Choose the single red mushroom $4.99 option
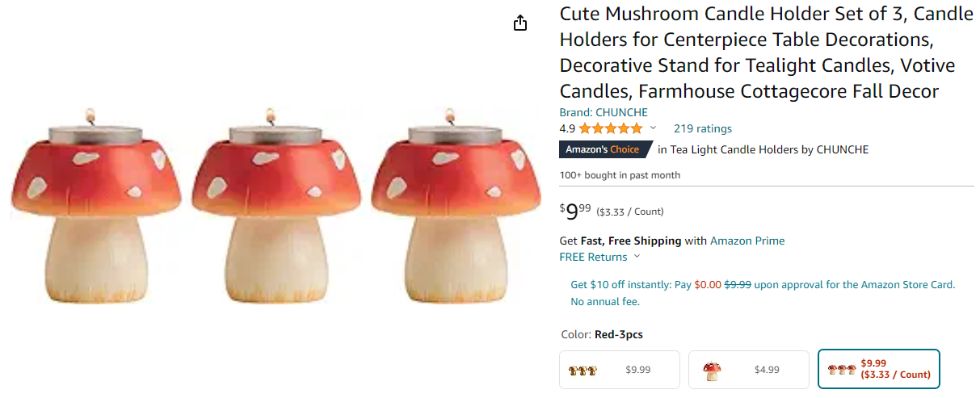The width and height of the screenshot is (980, 398). click(x=748, y=370)
